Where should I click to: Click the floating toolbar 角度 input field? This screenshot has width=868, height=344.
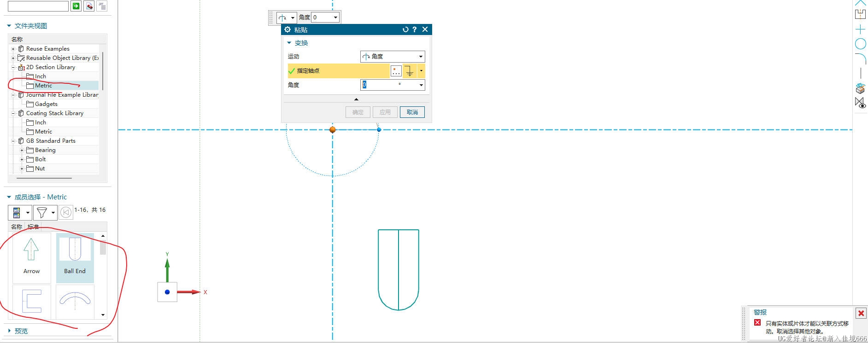pos(322,17)
